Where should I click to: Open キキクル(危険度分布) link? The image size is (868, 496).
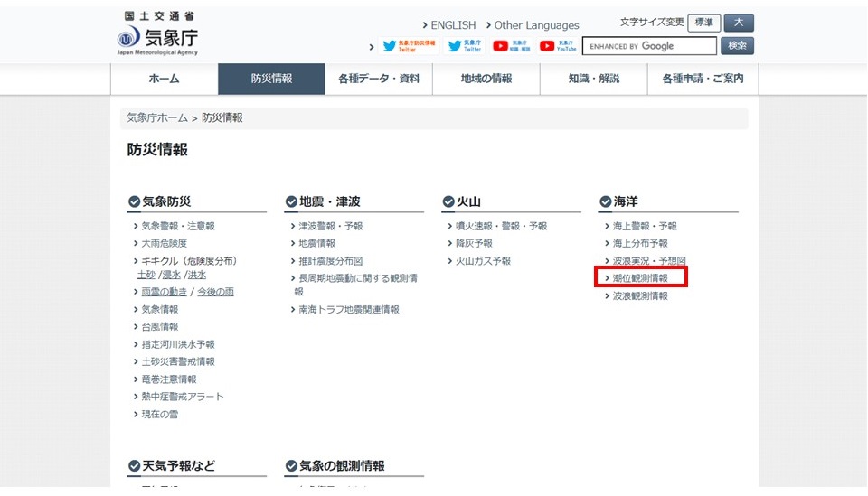click(x=189, y=261)
